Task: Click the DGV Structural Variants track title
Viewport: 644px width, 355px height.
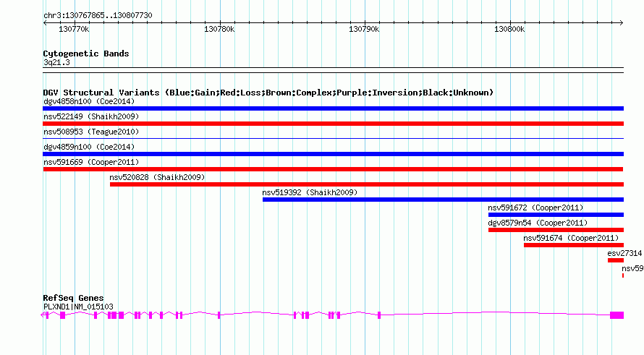Action: pyautogui.click(x=268, y=93)
